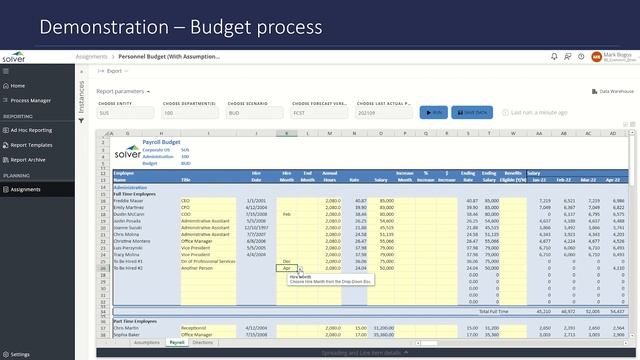Open the notifications bell icon
The height and width of the screenshot is (360, 640).
pos(554,56)
